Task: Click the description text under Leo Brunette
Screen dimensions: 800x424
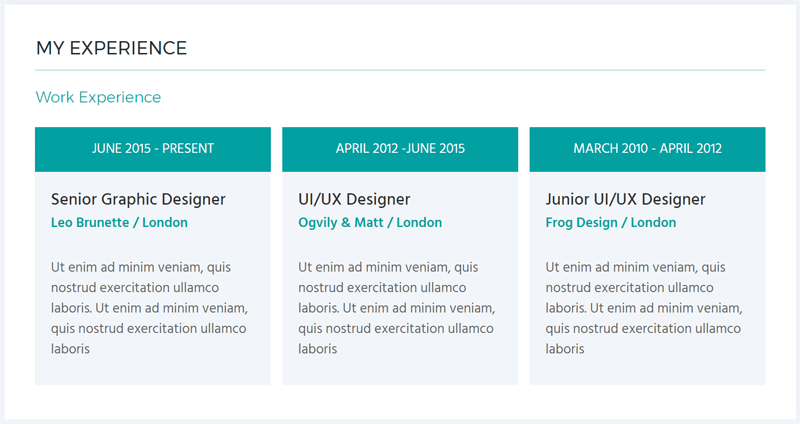Action: pos(149,308)
